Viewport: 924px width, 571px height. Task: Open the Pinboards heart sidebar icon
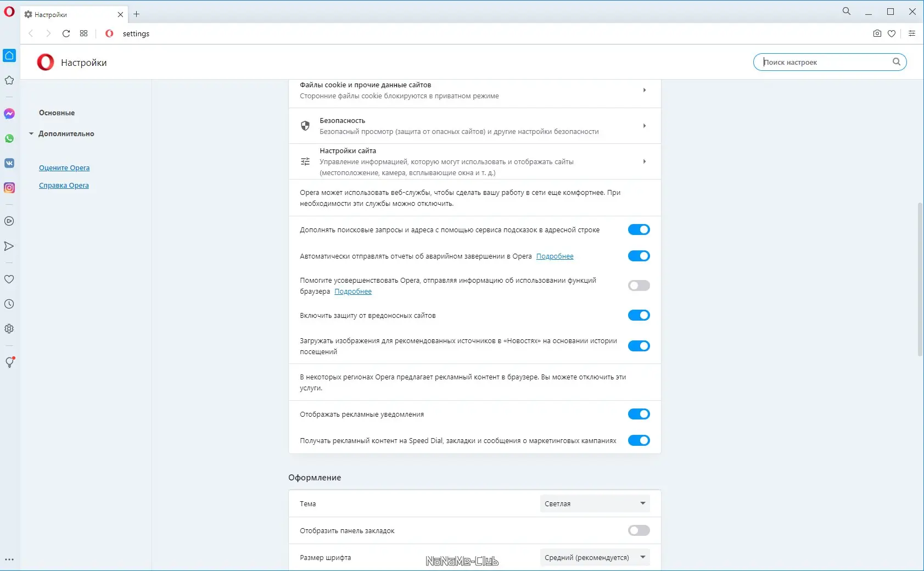(x=9, y=279)
